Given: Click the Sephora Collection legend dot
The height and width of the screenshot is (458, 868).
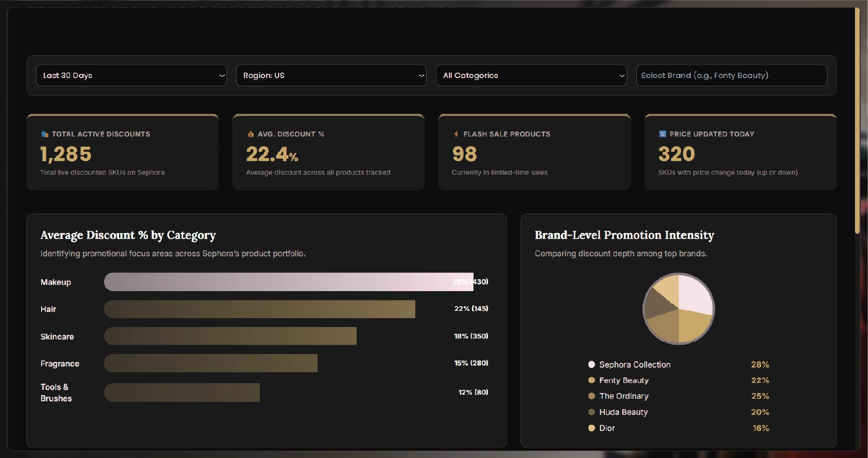Looking at the screenshot, I should click(591, 364).
